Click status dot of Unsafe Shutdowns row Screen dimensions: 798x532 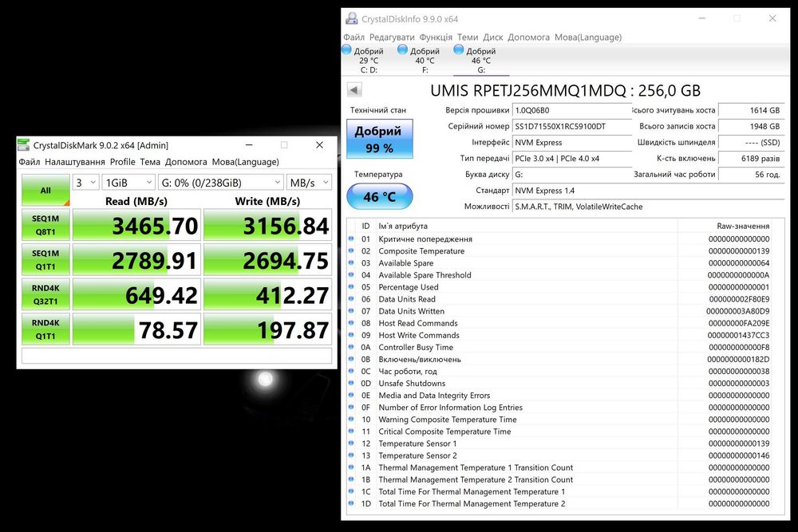pyautogui.click(x=351, y=383)
